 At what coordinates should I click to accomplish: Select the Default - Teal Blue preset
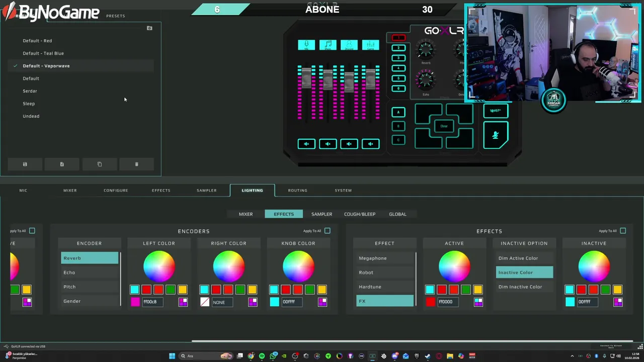click(80, 53)
